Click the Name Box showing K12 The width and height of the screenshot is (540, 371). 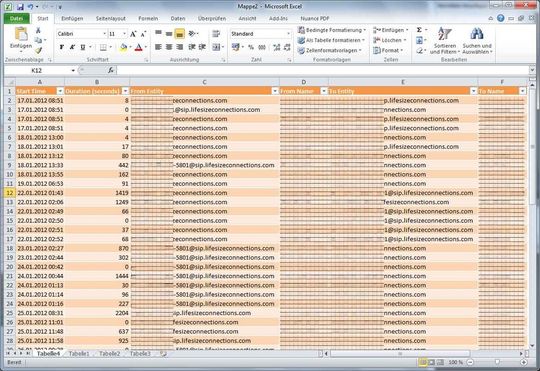37,70
